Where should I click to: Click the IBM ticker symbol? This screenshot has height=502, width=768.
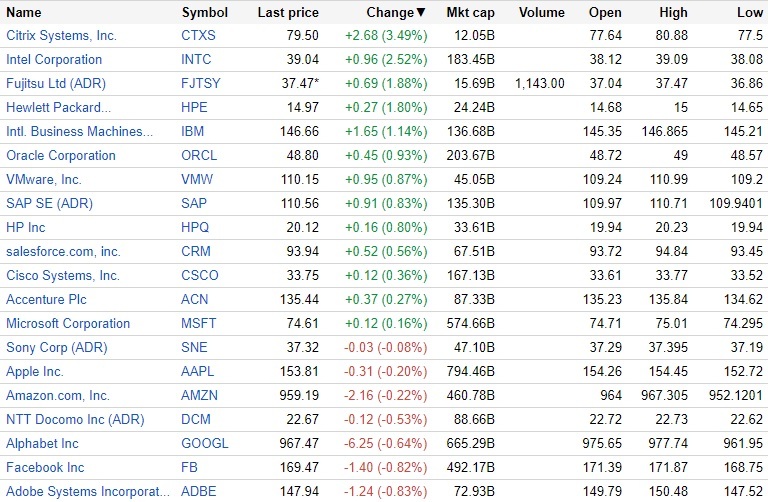click(193, 131)
